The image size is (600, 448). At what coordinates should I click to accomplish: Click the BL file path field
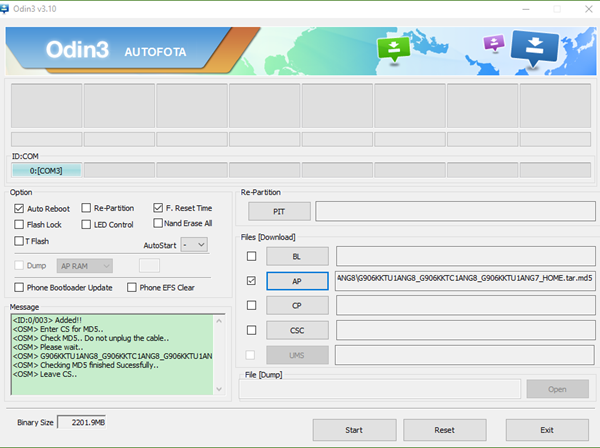pos(466,256)
